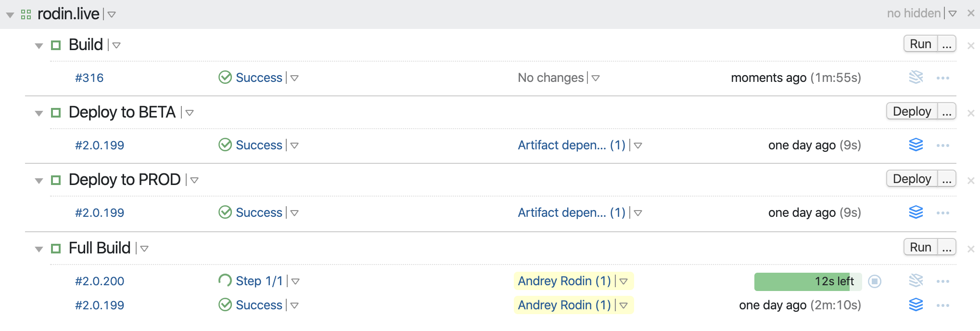Collapse the Deploy to BETA section
The width and height of the screenshot is (980, 331).
coord(39,113)
